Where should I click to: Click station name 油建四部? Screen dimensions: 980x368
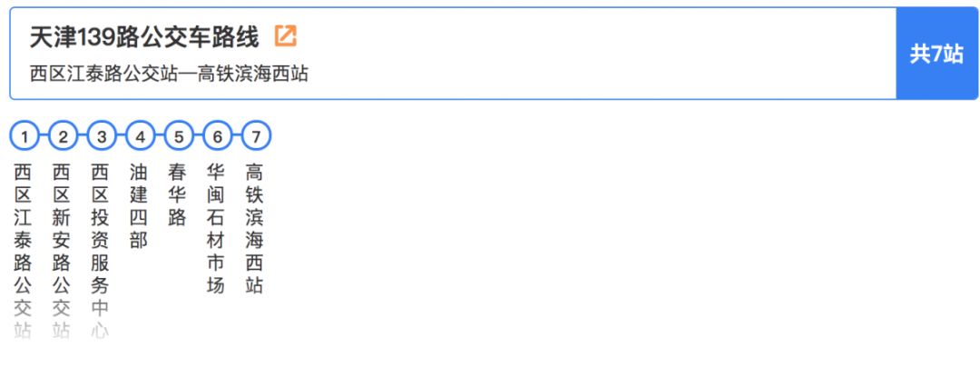(139, 205)
